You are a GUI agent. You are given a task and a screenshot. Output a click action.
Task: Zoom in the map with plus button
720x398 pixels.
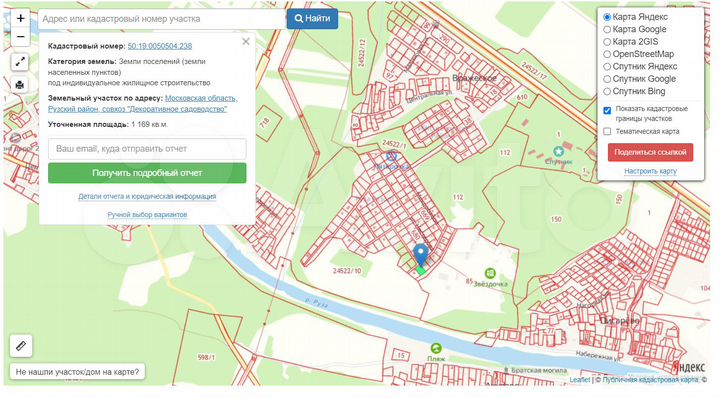[x=20, y=19]
